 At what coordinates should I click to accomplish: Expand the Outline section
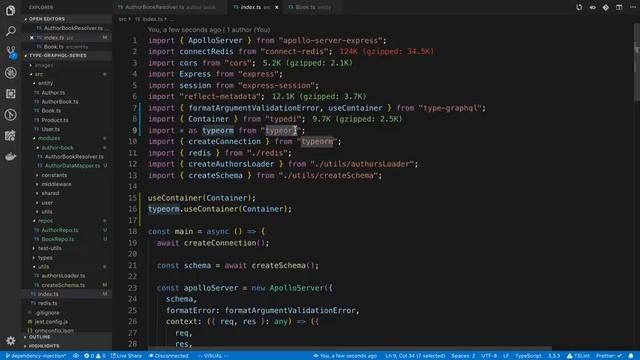pyautogui.click(x=66, y=337)
